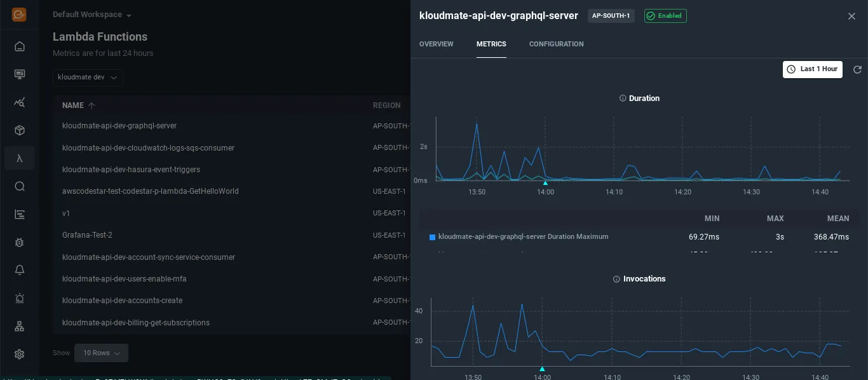868x380 pixels.
Task: Open kloudmate-api-dev-graphql-server row
Action: 232,126
